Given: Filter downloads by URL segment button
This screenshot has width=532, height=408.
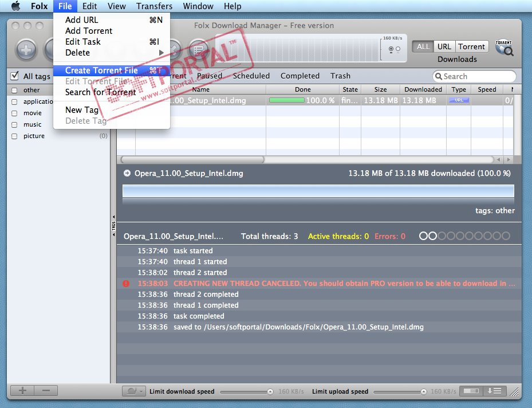Looking at the screenshot, I should [444, 46].
